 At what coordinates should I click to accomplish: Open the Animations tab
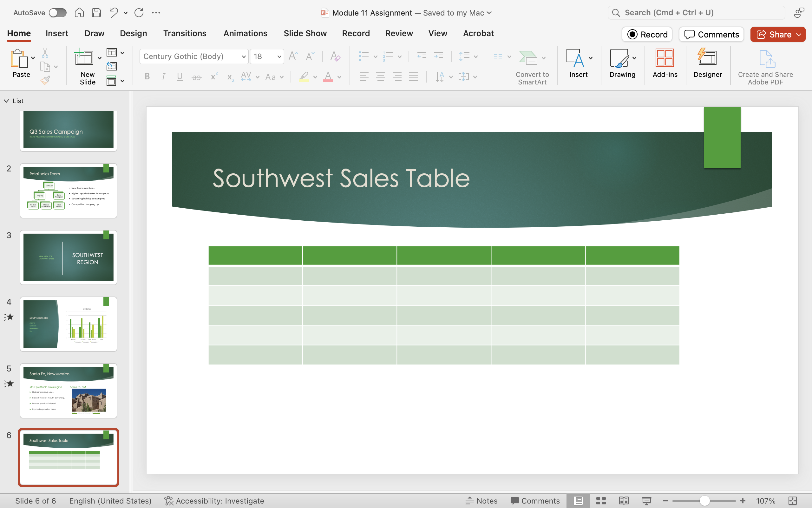click(245, 33)
